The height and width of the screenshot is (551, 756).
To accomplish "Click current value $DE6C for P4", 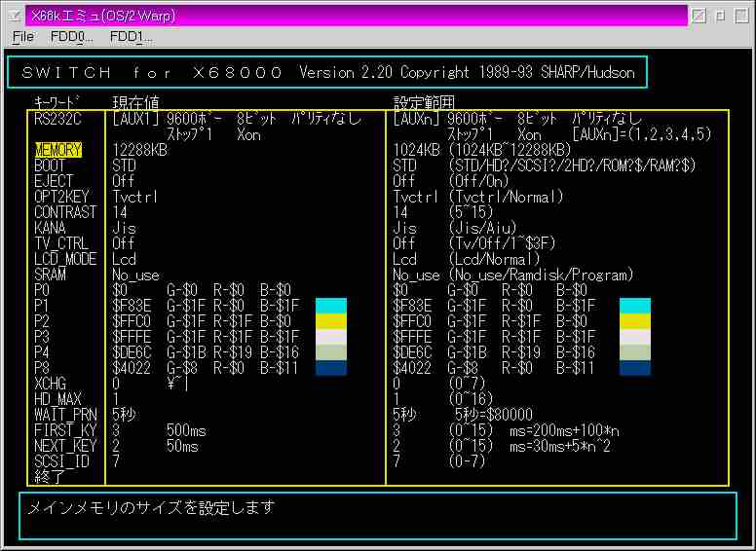I will pyautogui.click(x=132, y=352).
